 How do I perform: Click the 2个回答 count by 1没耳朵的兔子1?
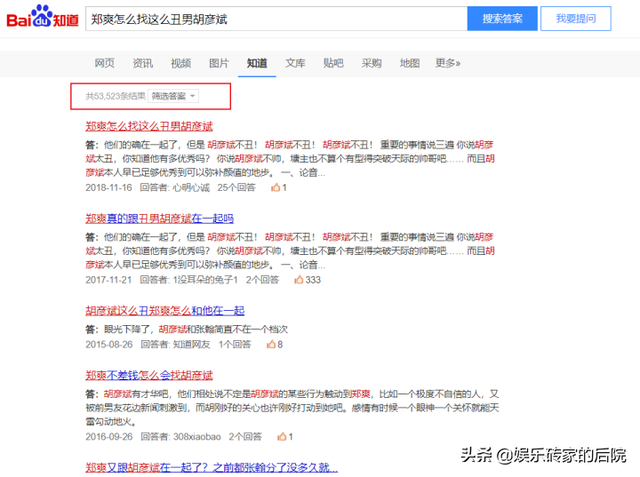point(262,280)
